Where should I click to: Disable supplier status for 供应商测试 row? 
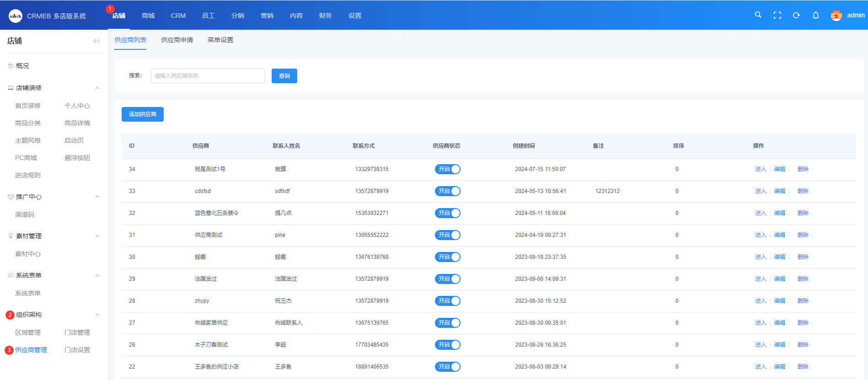(x=447, y=235)
